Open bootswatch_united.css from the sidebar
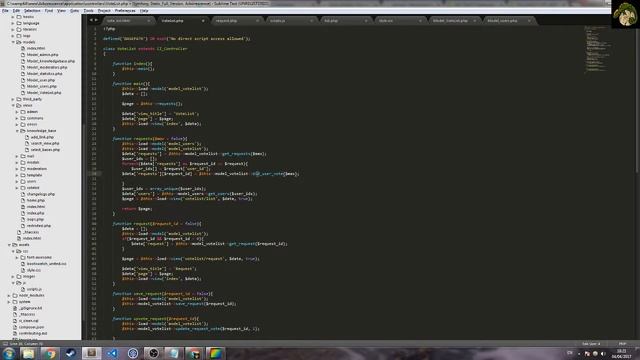 47,264
